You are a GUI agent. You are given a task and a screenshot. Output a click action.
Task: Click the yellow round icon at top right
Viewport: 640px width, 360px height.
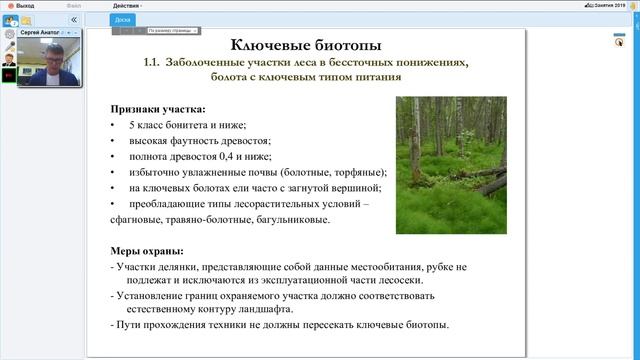(x=634, y=6)
